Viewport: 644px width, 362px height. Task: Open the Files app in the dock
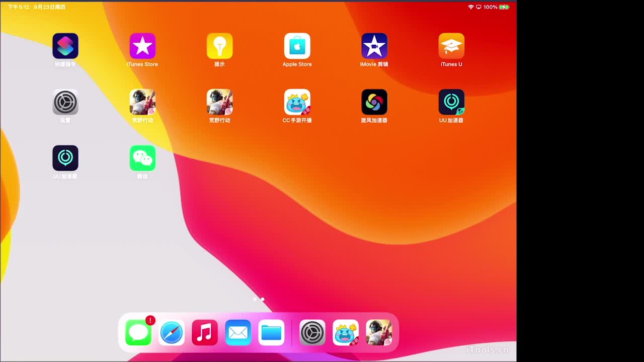tap(271, 333)
